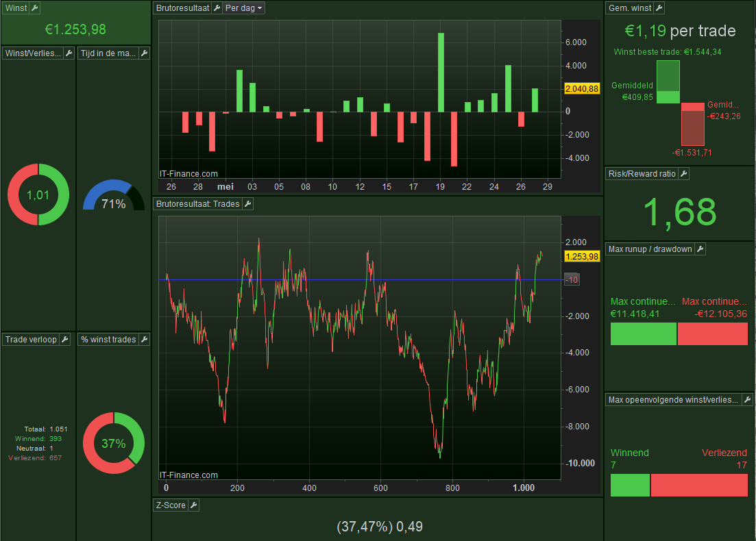756x541 pixels.
Task: Click the Z-Score wrench icon
Action: [x=193, y=505]
